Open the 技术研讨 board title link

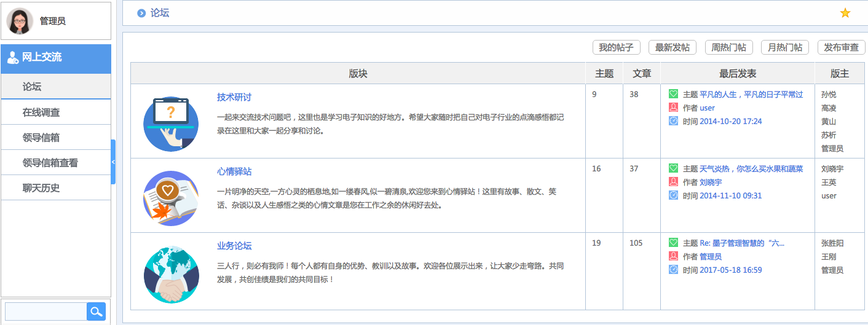[234, 97]
